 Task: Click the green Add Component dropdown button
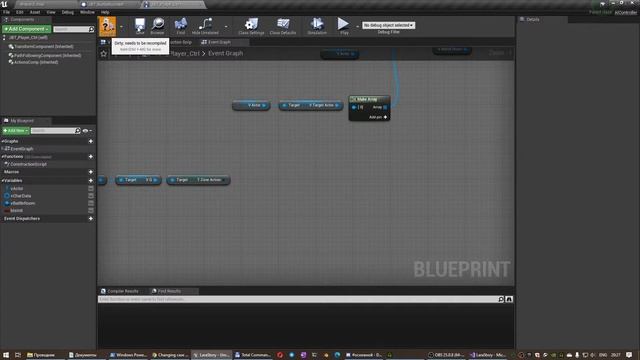(27, 29)
